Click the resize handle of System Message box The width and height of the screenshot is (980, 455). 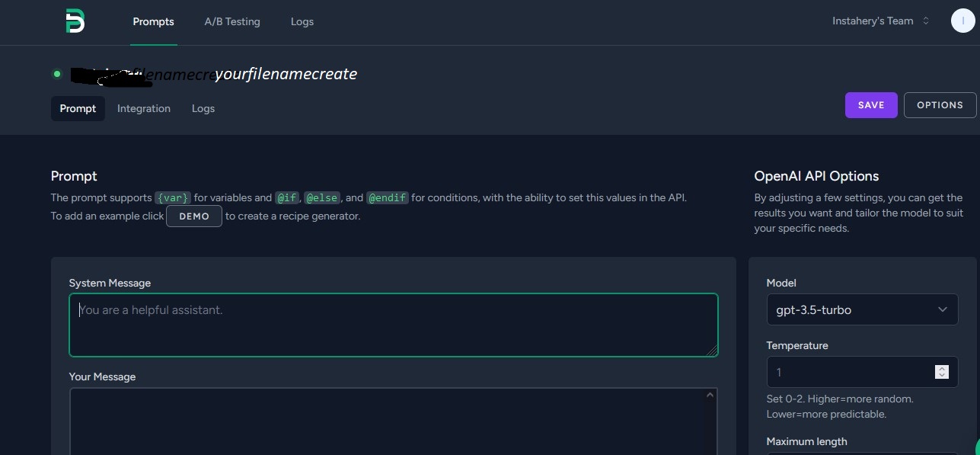pos(712,351)
